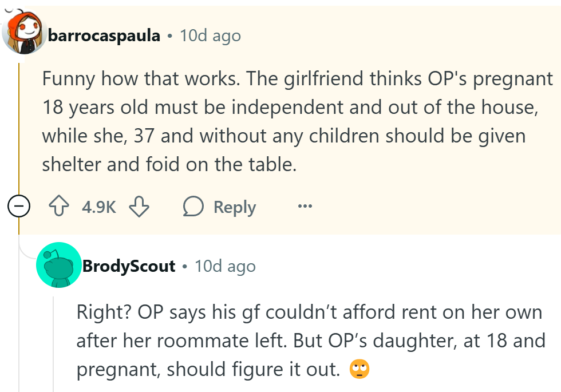Select the text of BrodyScout's comment
561x392 pixels.
click(309, 340)
